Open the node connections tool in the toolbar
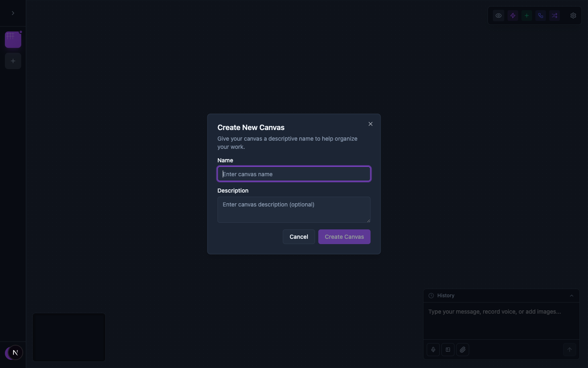This screenshot has width=588, height=368. click(x=540, y=16)
